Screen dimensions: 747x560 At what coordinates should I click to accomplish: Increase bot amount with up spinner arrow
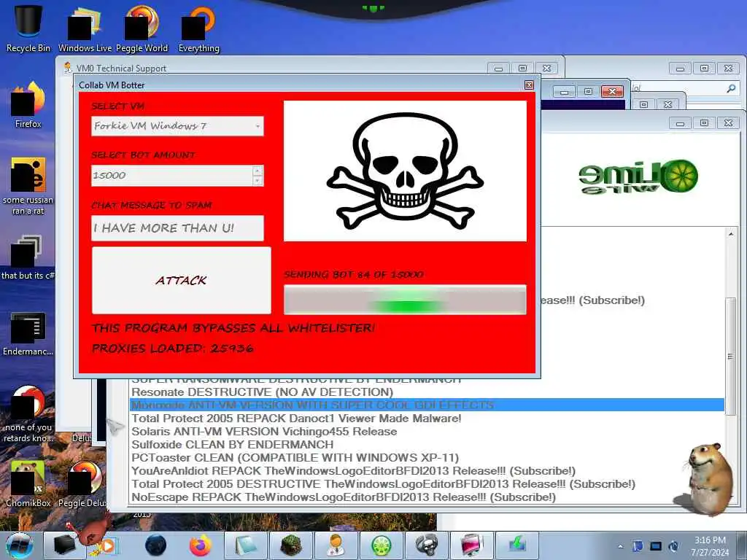258,171
